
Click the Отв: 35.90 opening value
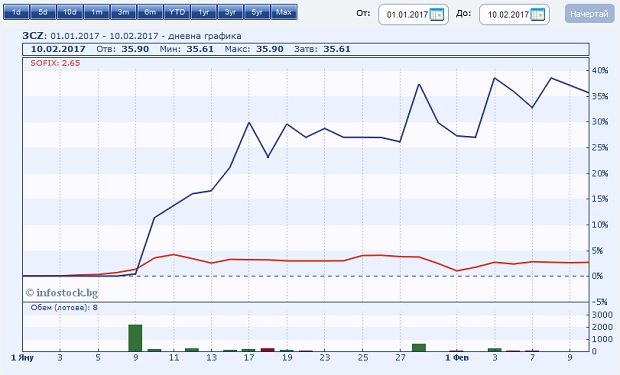point(123,49)
